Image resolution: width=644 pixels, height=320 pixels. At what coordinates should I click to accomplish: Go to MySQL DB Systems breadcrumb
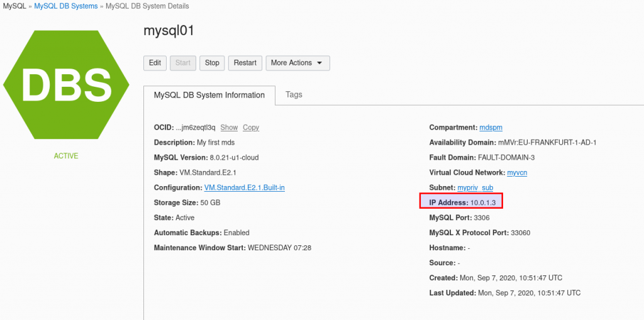pyautogui.click(x=66, y=6)
